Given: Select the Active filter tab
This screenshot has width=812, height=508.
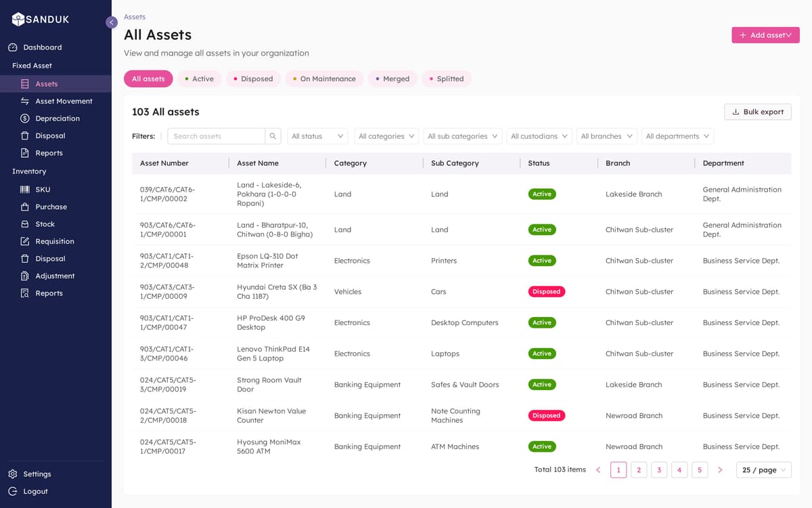Looking at the screenshot, I should point(199,79).
